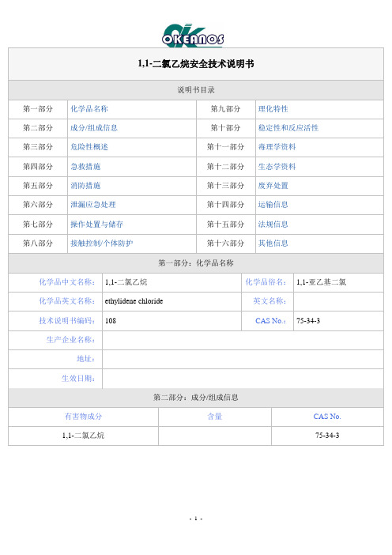
Task: Click the 第九部分 row label
Action: coord(226,109)
